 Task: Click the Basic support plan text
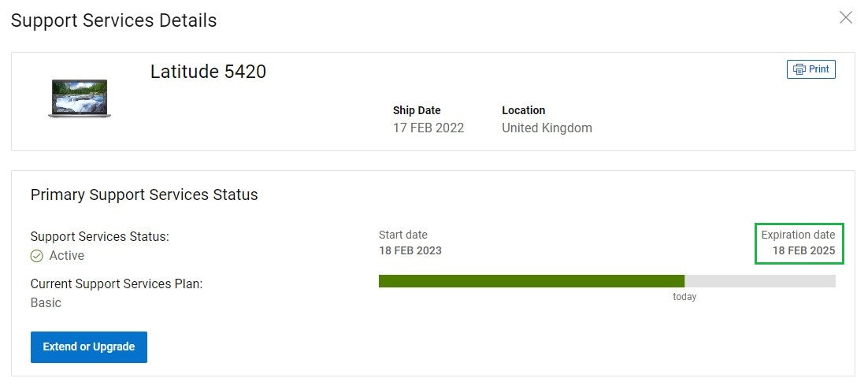(46, 302)
